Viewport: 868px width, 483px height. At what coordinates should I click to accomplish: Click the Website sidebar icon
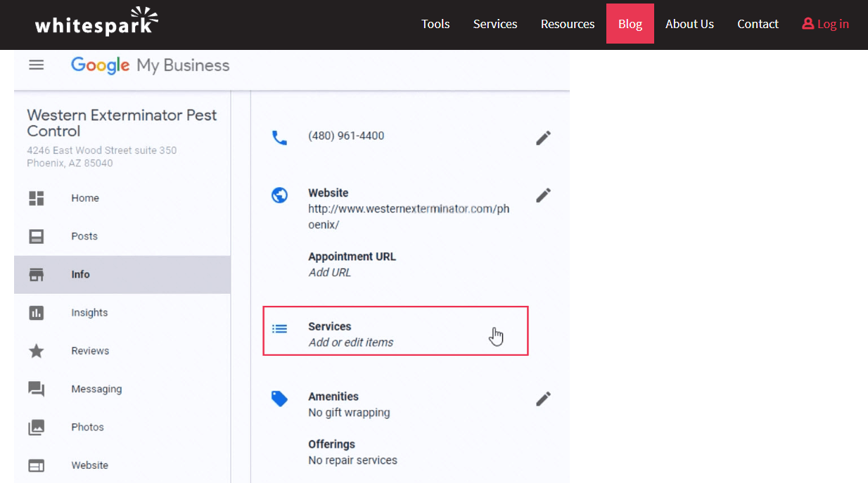point(36,465)
